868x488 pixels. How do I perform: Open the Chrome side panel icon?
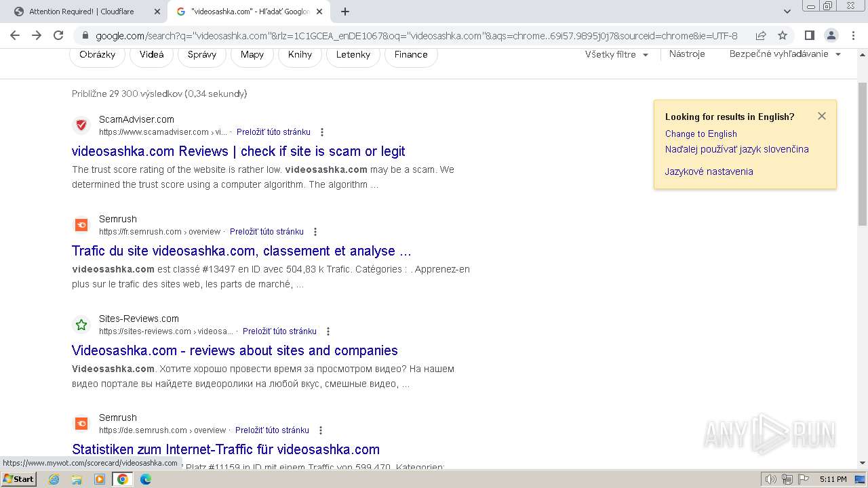coord(809,35)
